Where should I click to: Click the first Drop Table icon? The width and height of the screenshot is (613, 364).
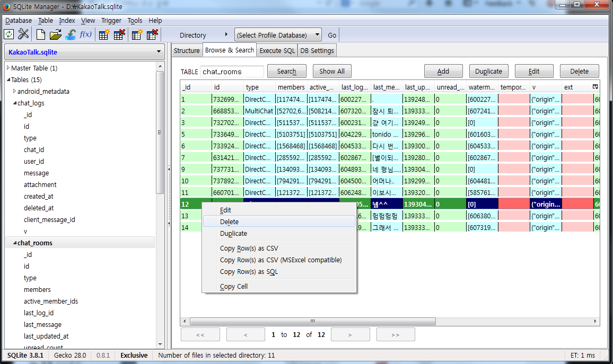coord(119,34)
